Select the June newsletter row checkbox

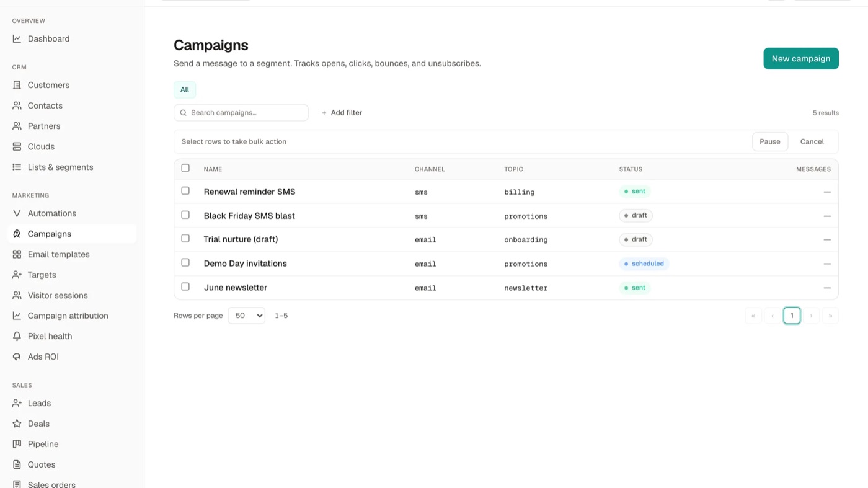(185, 287)
